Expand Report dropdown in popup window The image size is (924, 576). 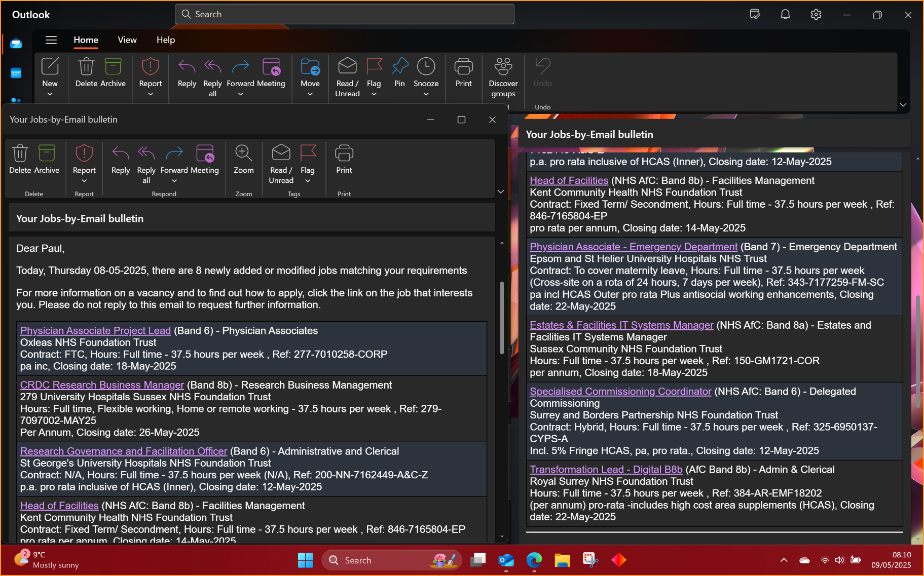click(84, 181)
